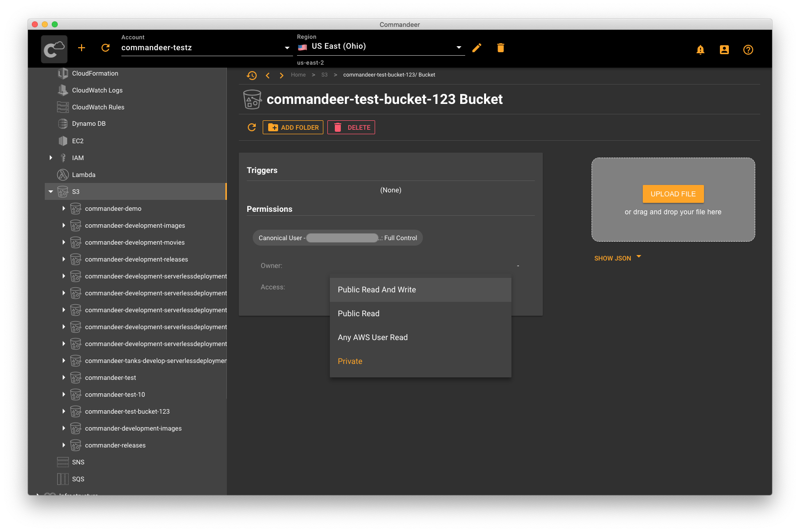Click the SQS service icon
The width and height of the screenshot is (800, 532).
click(63, 479)
